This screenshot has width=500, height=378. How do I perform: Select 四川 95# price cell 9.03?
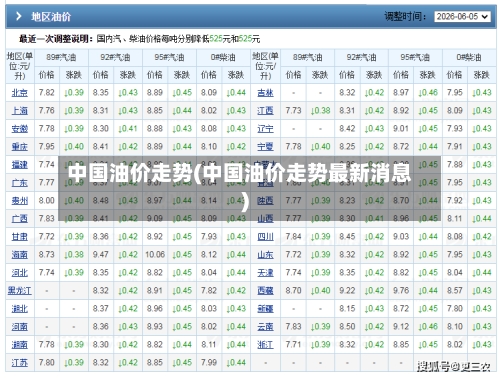(x=401, y=237)
